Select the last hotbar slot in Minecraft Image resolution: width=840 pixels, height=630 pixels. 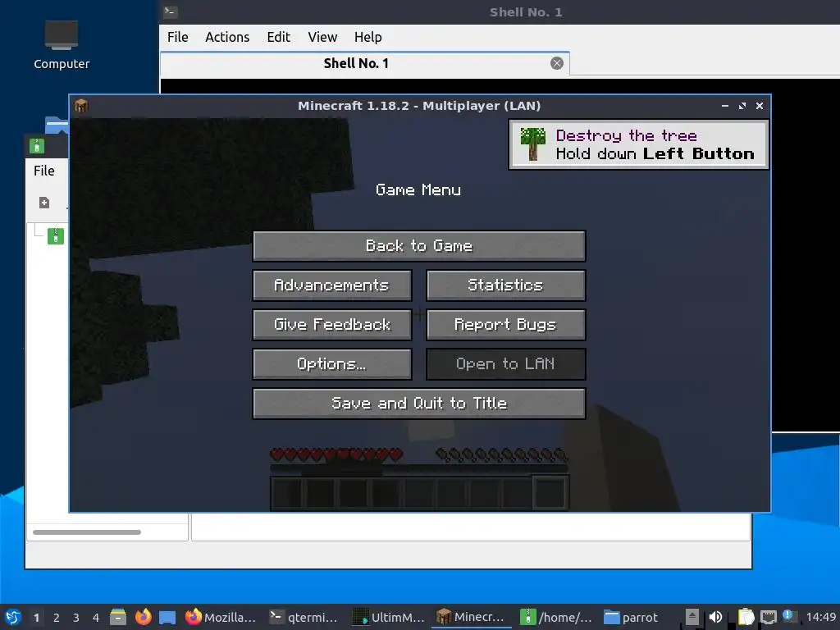tap(550, 493)
